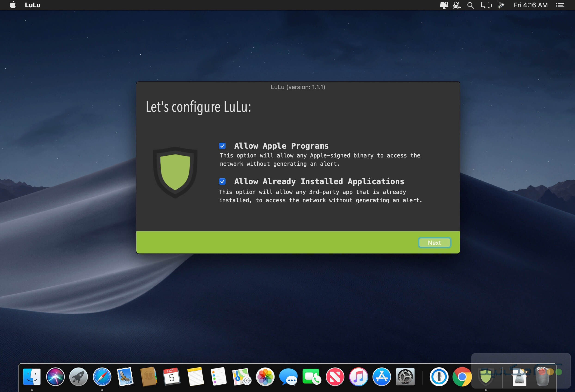Launch Google Chrome from the Dock
The width and height of the screenshot is (575, 392).
tap(462, 377)
